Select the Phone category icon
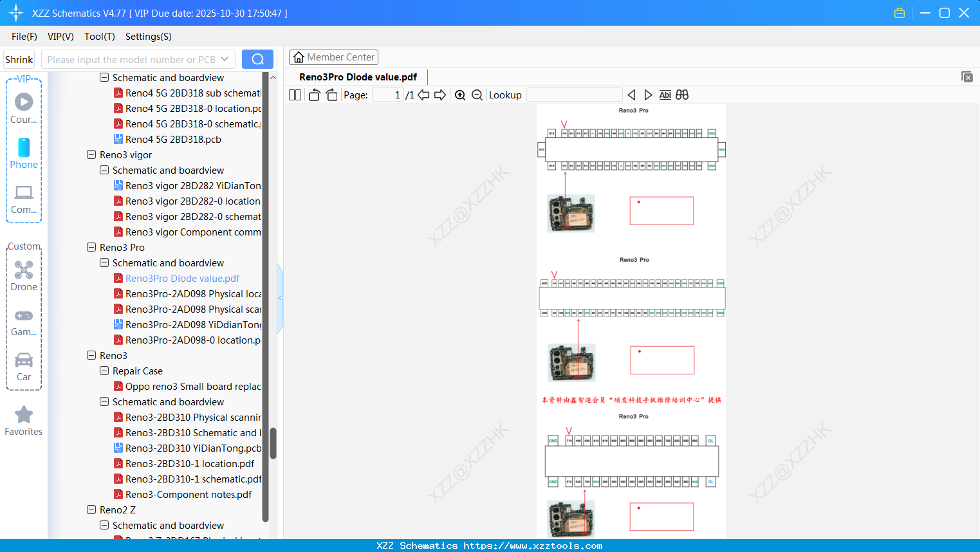Viewport: 980px width, 552px height. [x=24, y=154]
